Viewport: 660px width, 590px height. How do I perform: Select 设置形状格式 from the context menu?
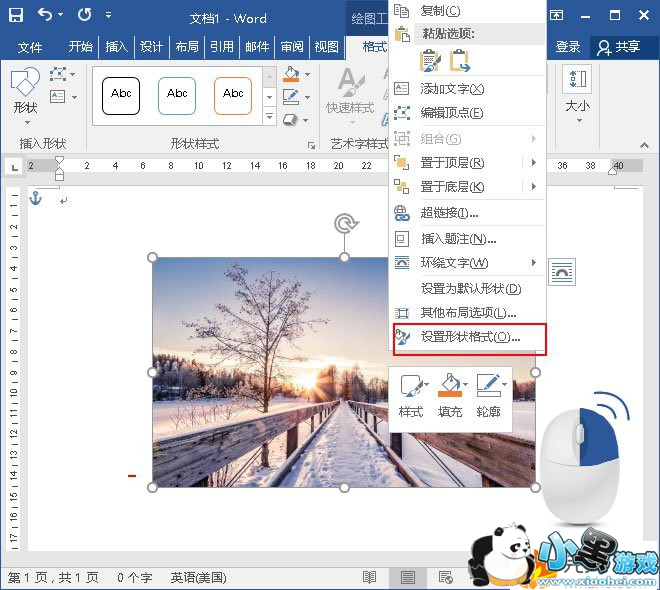470,338
